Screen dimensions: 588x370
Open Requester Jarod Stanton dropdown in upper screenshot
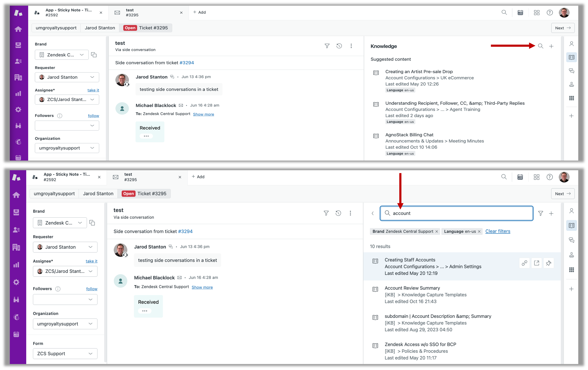point(67,77)
